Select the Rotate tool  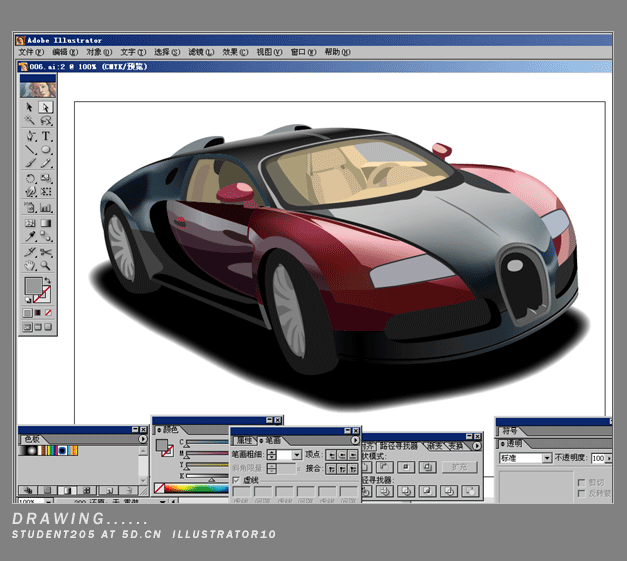30,178
